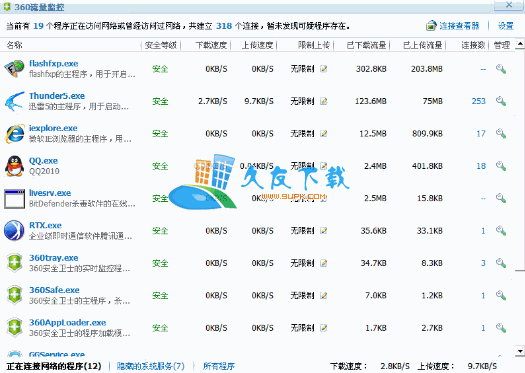Open manage magnifier for livesrv.exe
The height and width of the screenshot is (373, 525).
501,198
